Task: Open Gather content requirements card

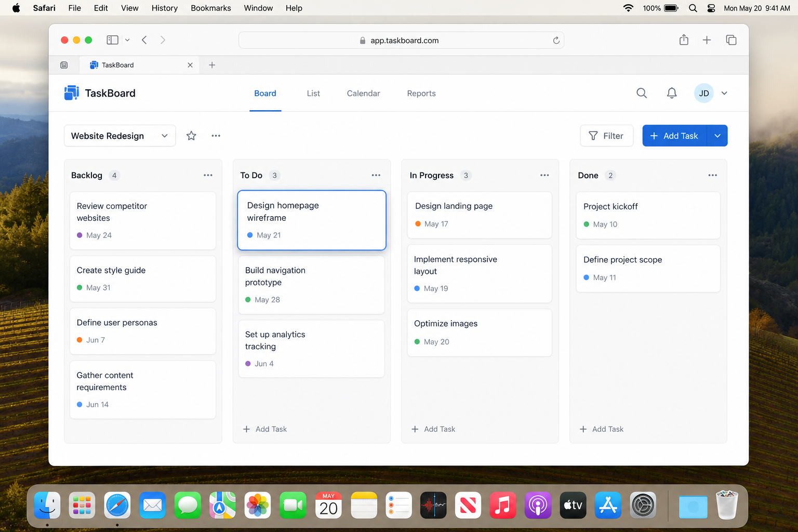Action: pos(143,390)
